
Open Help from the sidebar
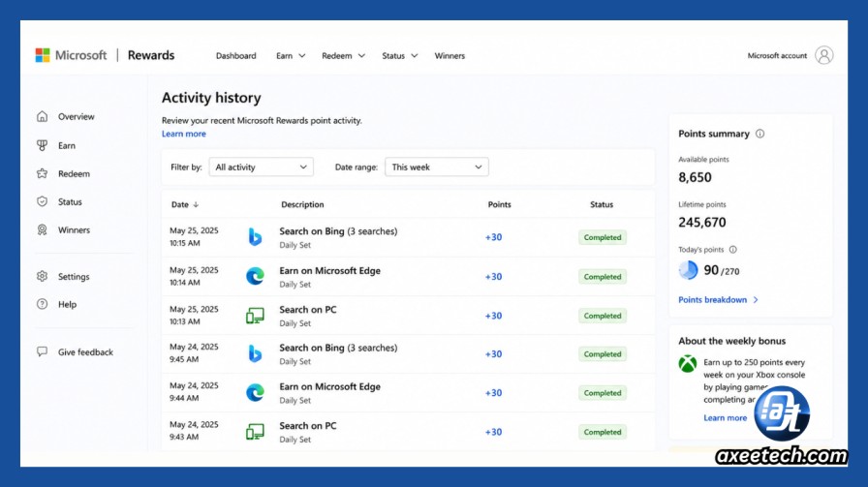pyautogui.click(x=67, y=304)
